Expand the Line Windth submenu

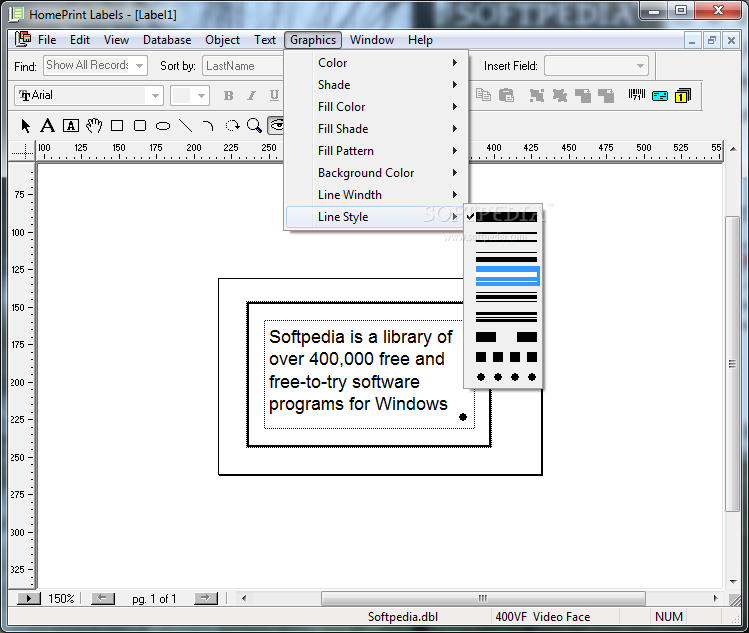376,194
